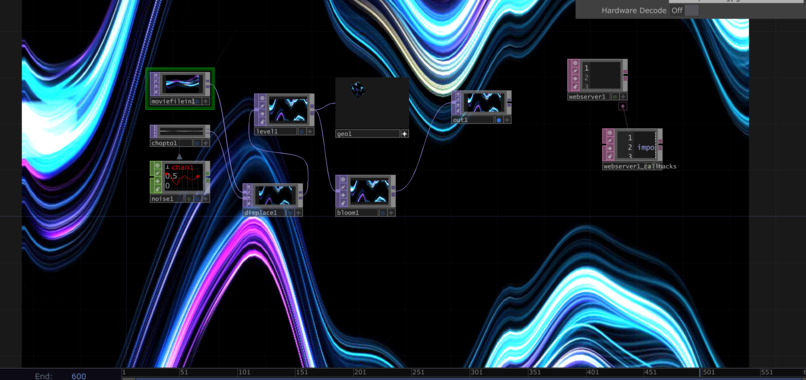Toggle clone immune flag on bloom1 node
The image size is (806, 380).
pyautogui.click(x=343, y=187)
